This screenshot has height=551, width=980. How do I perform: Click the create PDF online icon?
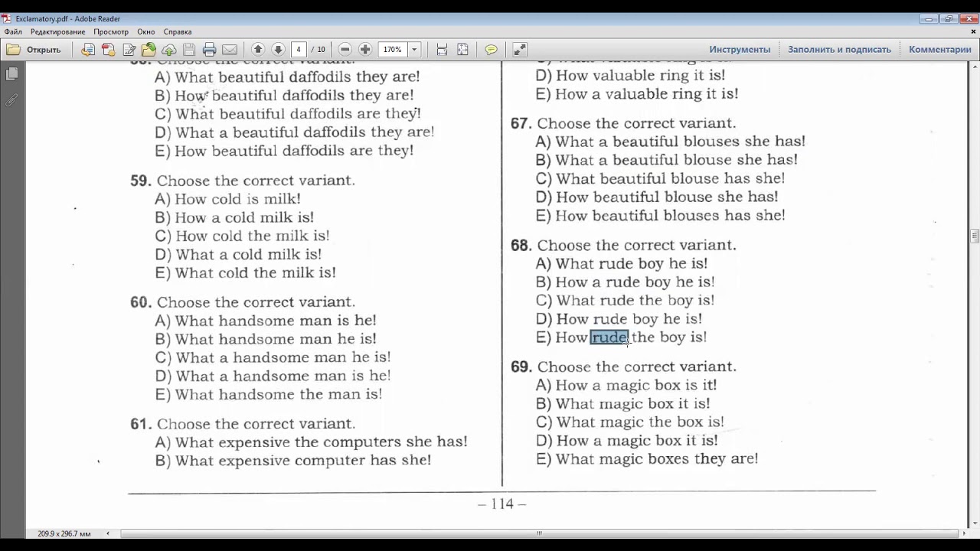coord(108,50)
